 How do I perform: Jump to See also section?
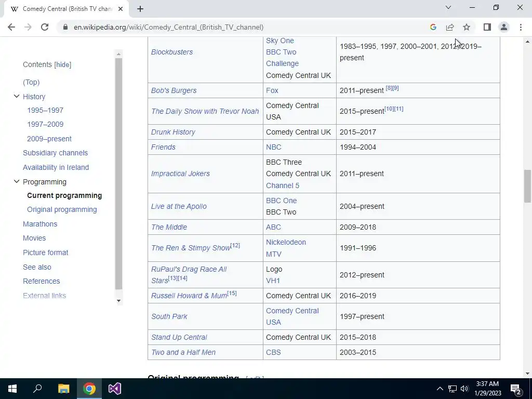coord(37,267)
